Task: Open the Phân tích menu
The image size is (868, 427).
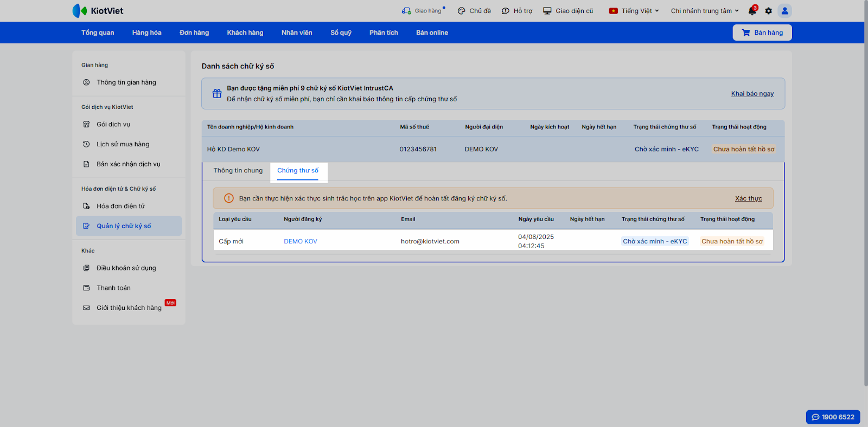Action: point(384,33)
